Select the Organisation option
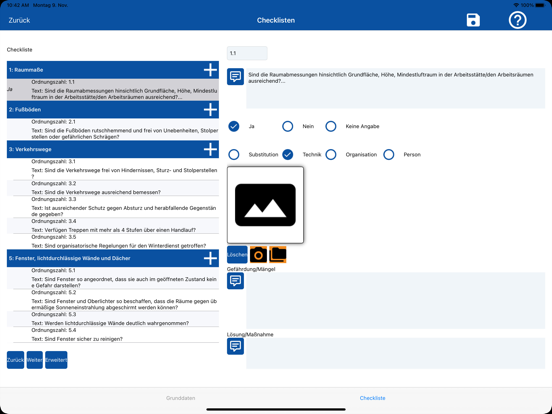 (331, 154)
